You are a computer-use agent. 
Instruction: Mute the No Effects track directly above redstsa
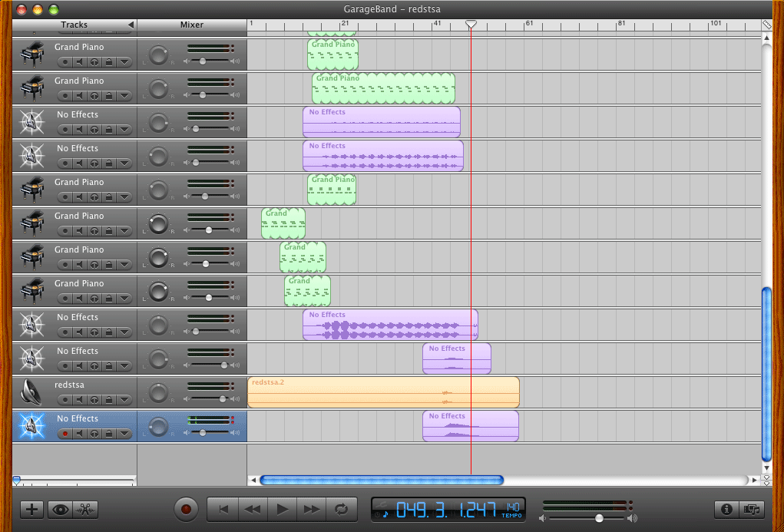[79, 366]
